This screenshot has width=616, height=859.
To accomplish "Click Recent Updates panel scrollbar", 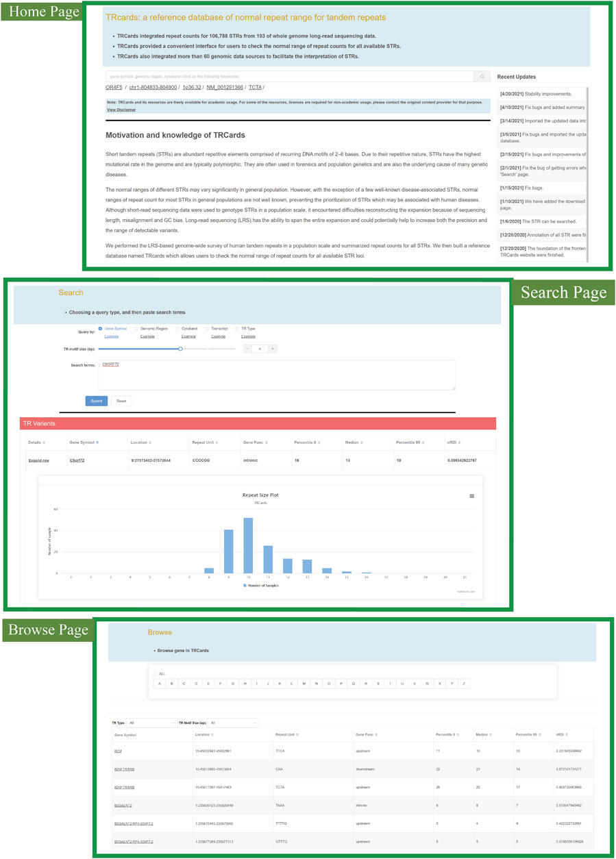I will pos(587,173).
